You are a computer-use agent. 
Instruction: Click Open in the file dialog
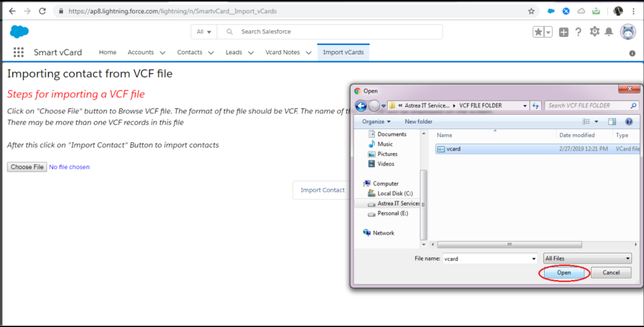[564, 273]
